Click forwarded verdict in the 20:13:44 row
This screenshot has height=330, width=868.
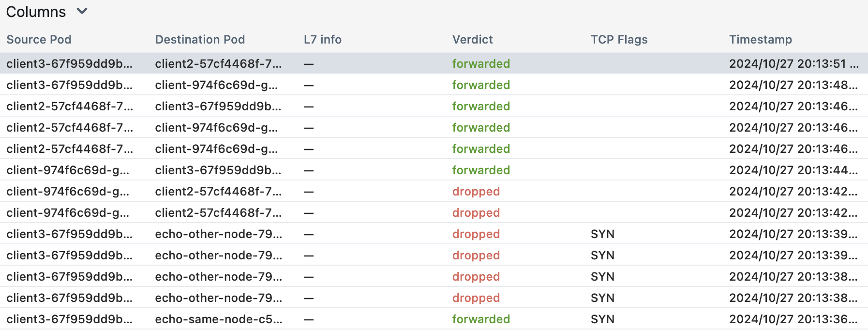481,170
